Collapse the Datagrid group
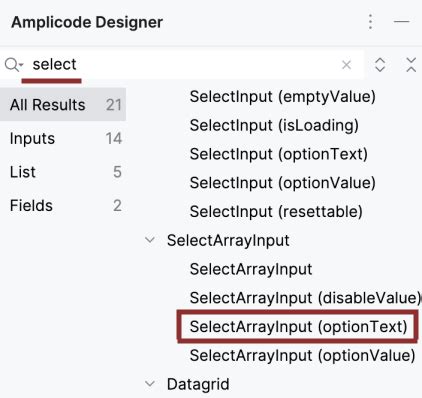 (150, 384)
